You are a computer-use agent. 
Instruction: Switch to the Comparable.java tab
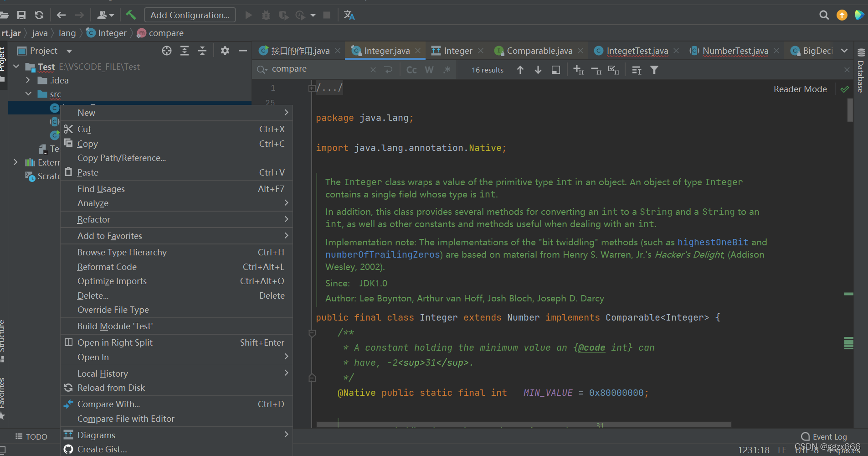coord(539,51)
